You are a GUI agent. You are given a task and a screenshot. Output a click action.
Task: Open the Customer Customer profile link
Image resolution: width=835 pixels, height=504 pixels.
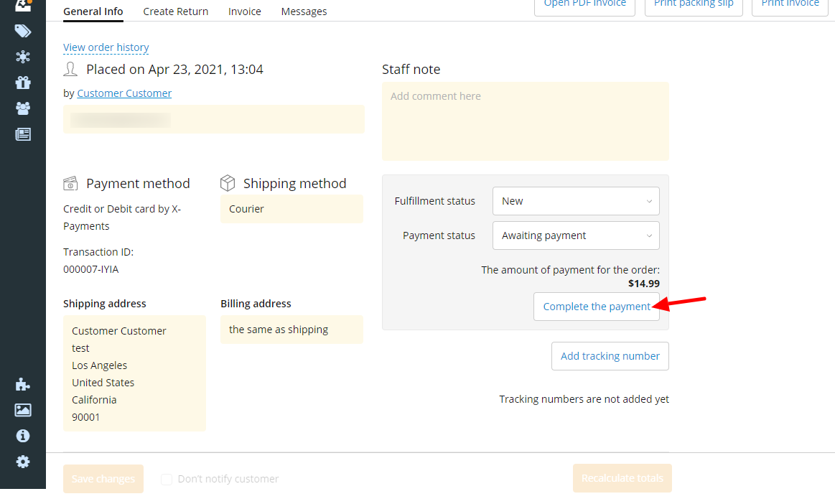click(124, 93)
